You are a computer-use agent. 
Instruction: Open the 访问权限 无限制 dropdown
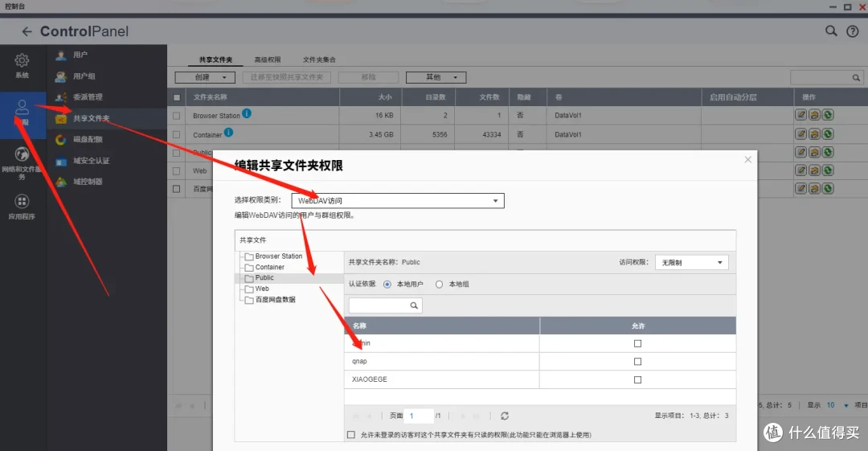coord(691,263)
